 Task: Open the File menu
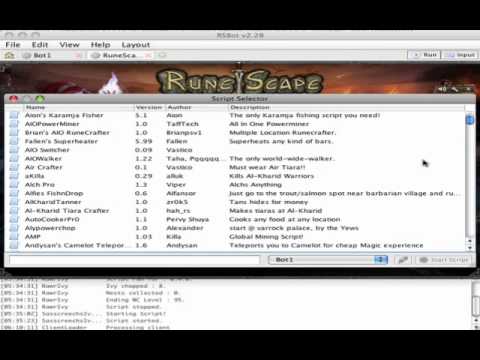(x=13, y=45)
